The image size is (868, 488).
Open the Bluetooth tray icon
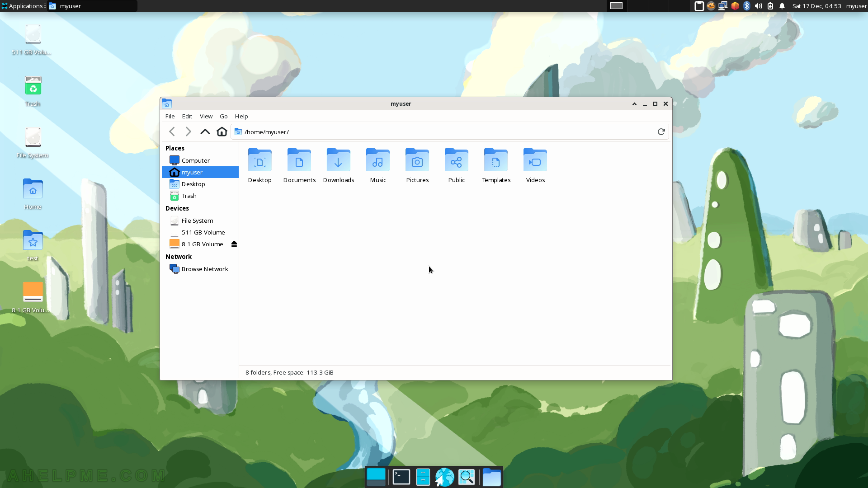pyautogui.click(x=747, y=6)
